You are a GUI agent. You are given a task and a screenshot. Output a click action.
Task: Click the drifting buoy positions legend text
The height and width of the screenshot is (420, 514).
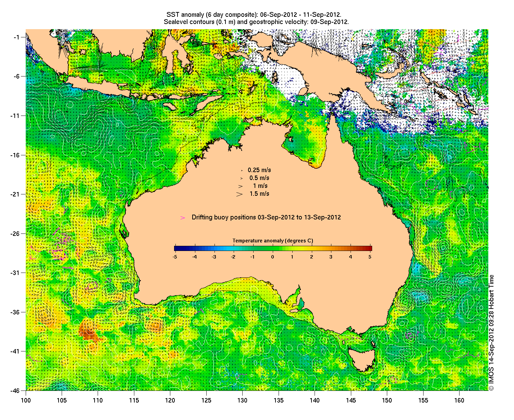click(266, 217)
